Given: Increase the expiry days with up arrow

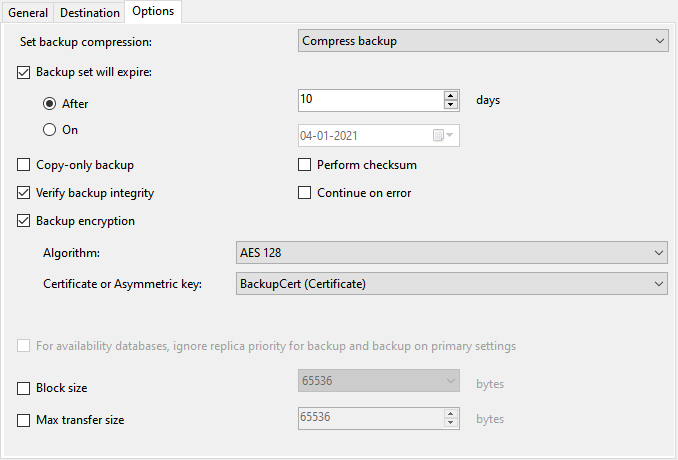Looking at the screenshot, I should point(451,95).
